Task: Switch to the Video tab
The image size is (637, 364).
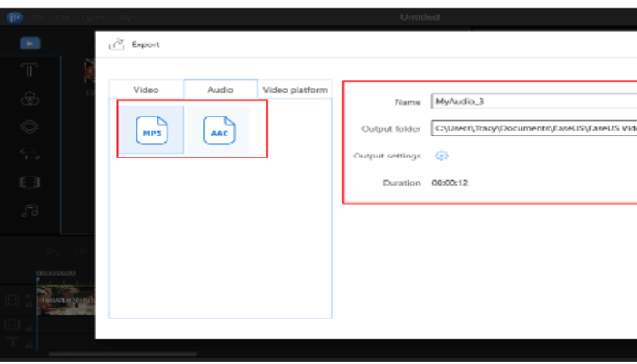Action: point(147,90)
